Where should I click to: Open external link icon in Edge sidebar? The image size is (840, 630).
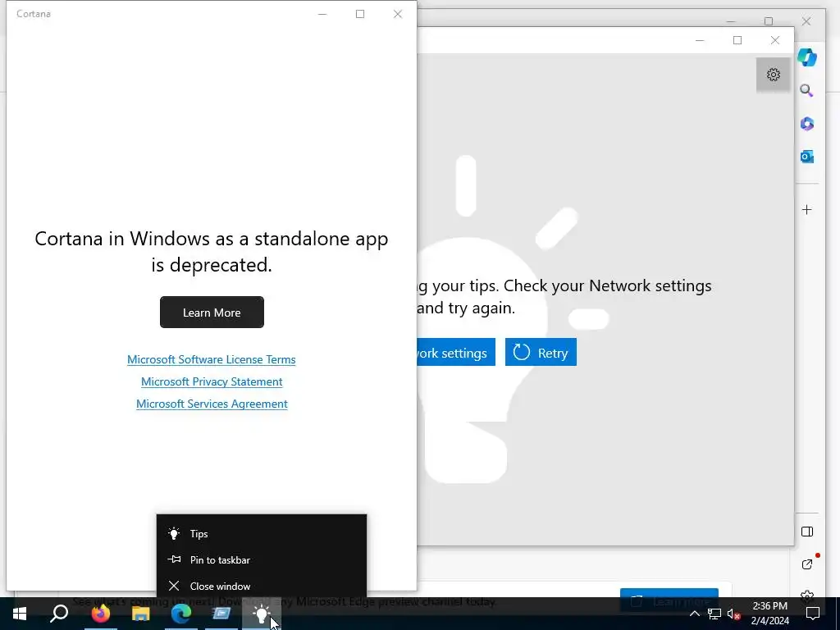(807, 564)
